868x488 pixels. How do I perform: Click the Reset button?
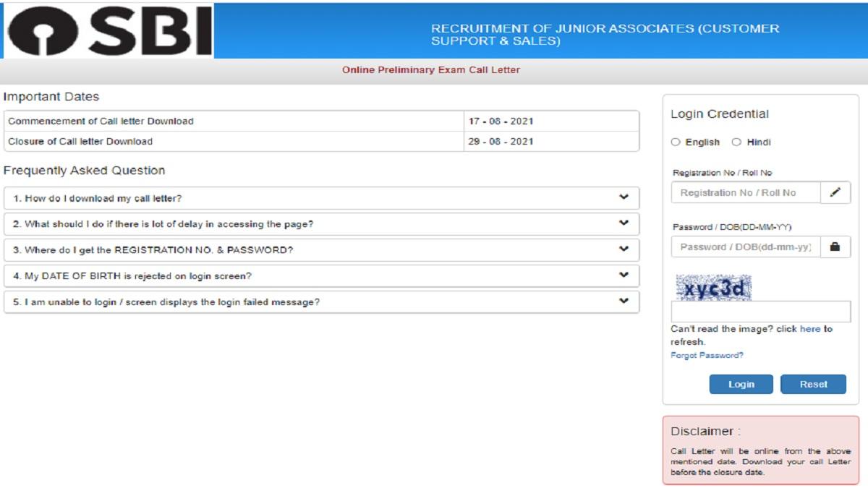click(813, 384)
